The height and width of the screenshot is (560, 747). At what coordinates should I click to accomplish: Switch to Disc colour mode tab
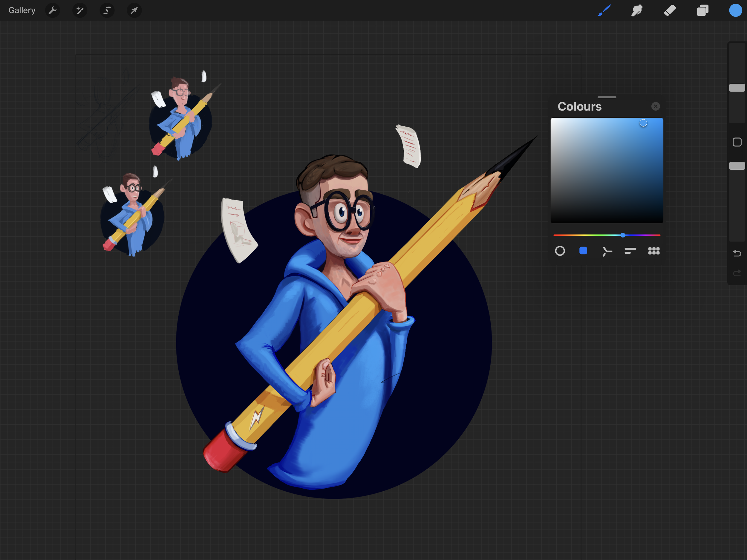[x=560, y=251]
